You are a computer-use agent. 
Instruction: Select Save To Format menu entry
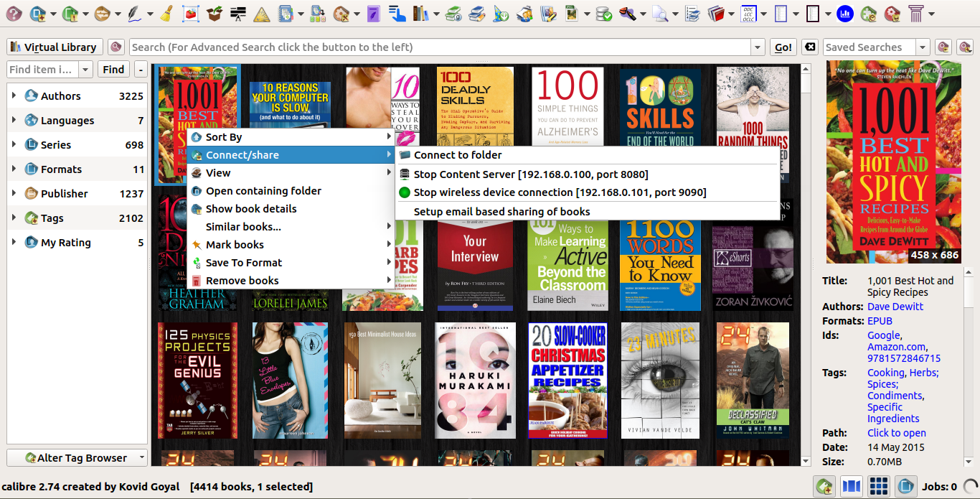click(x=291, y=263)
